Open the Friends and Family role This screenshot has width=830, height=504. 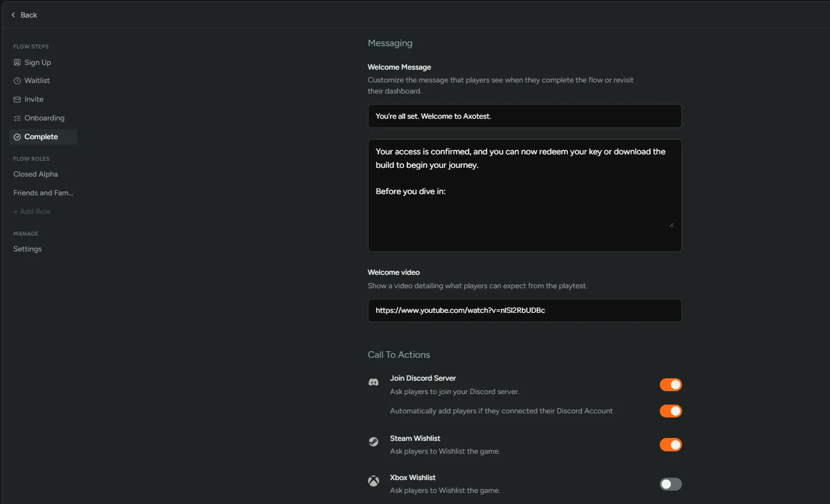click(x=43, y=193)
